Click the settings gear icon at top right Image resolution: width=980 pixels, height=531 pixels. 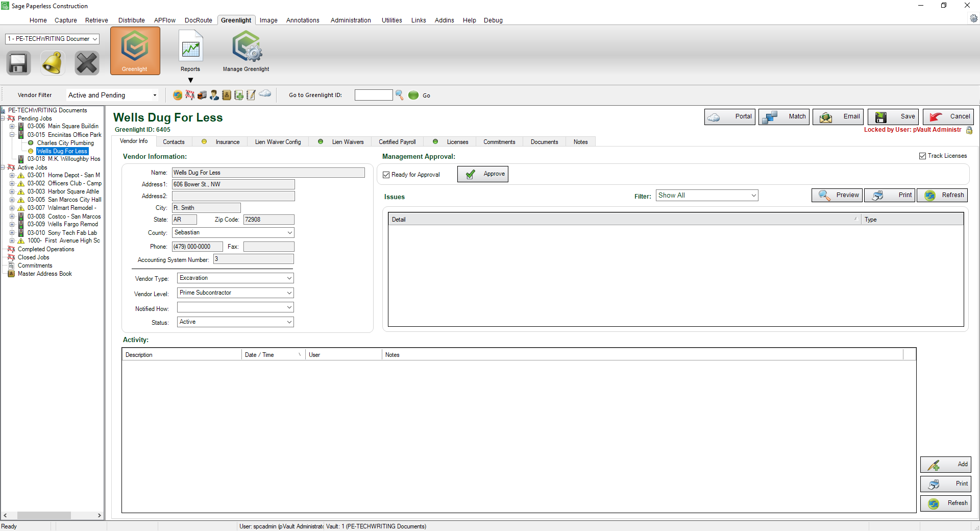[x=973, y=18]
